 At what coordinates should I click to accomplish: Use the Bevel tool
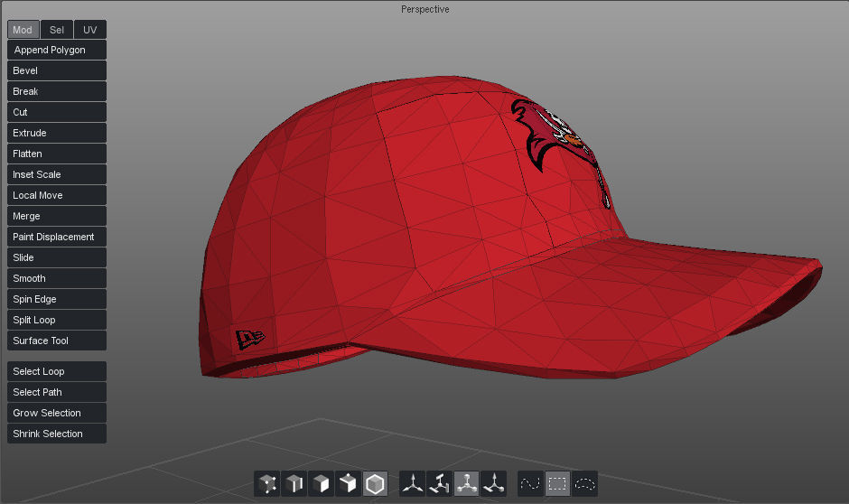point(57,70)
